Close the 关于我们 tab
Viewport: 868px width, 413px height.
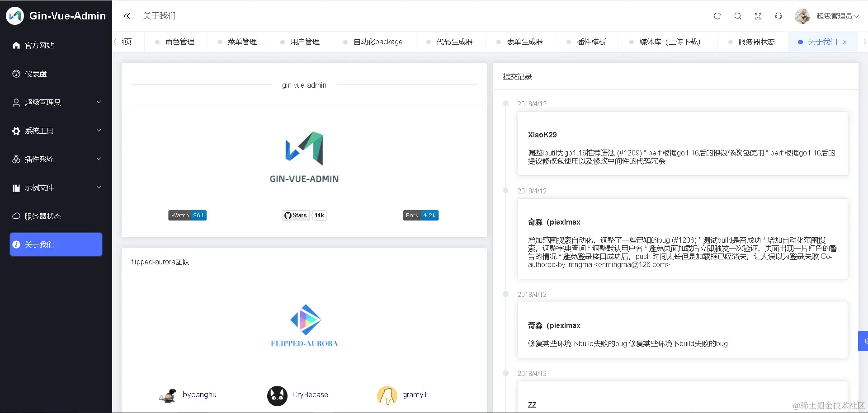coord(844,42)
